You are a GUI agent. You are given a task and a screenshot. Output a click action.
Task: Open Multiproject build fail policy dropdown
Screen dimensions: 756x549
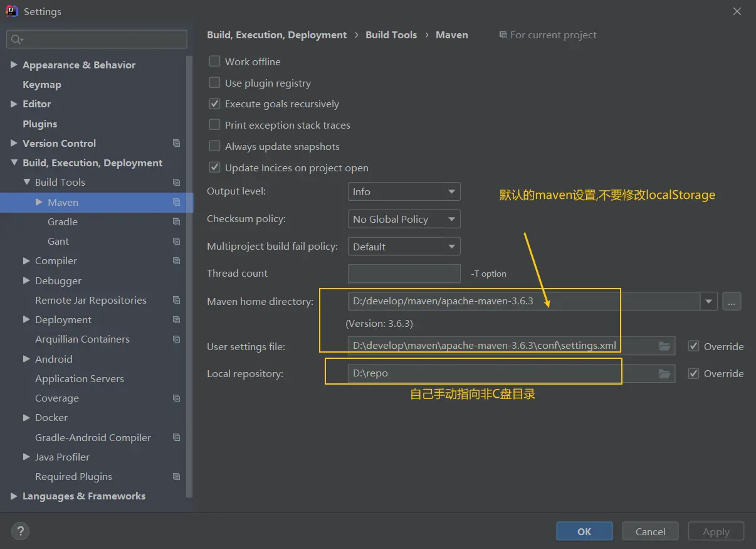pyautogui.click(x=404, y=247)
